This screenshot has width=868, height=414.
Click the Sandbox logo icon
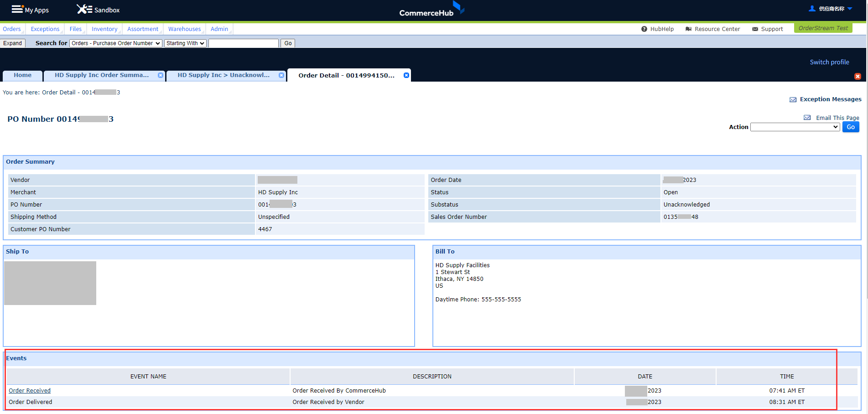point(84,9)
